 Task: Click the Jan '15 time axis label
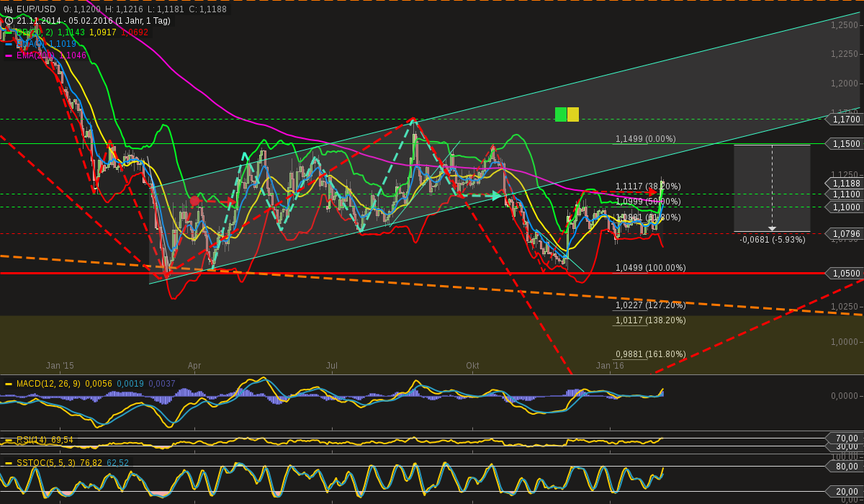[x=60, y=366]
